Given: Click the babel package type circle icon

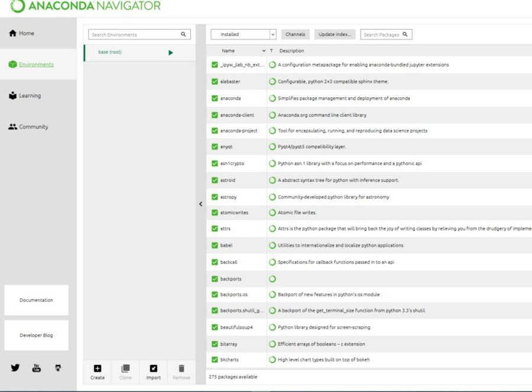Looking at the screenshot, I should 272,246.
